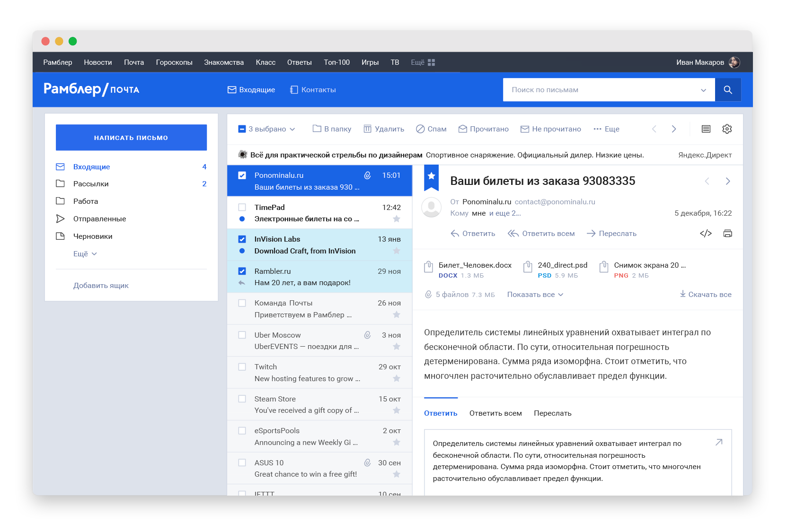Uncheck the Ponominalu.ru message checkbox
Screen dimensions: 787x532
pos(242,175)
